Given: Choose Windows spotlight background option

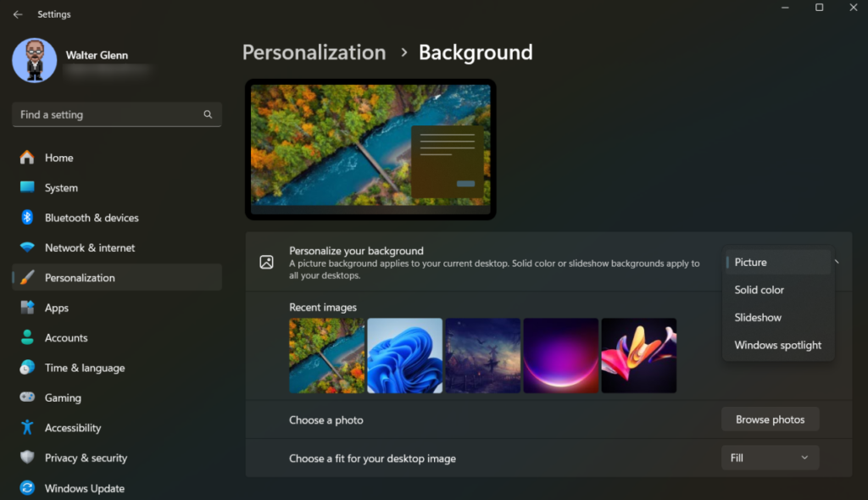Looking at the screenshot, I should 778,345.
